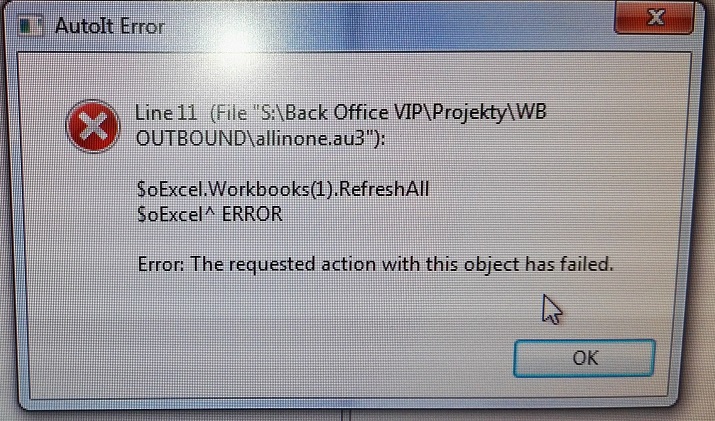This screenshot has width=715, height=421.
Task: Close the AutoIt Error dialog
Action: [655, 17]
